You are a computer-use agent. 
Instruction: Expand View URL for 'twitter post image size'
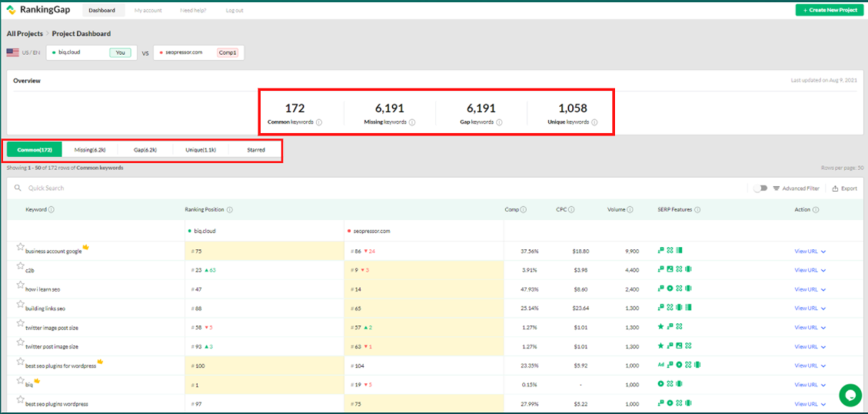[810, 346]
